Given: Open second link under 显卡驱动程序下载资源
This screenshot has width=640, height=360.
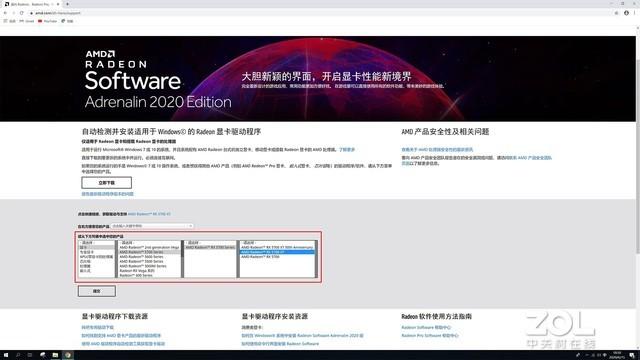Looking at the screenshot, I should point(121,336).
